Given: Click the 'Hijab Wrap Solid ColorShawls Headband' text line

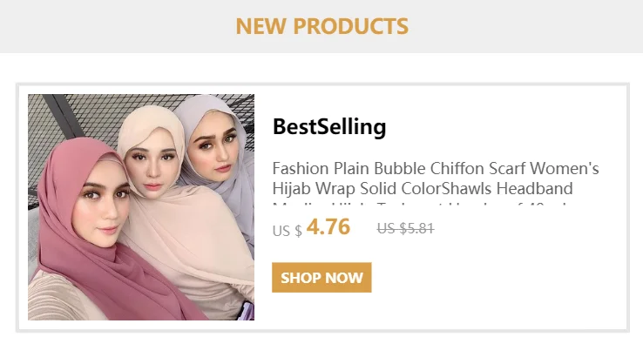Looking at the screenshot, I should 423,189.
